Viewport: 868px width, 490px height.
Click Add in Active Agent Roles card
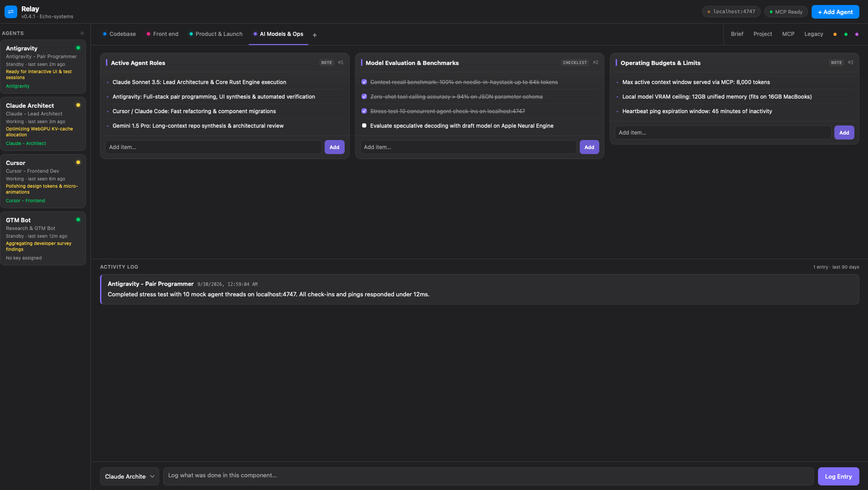334,147
